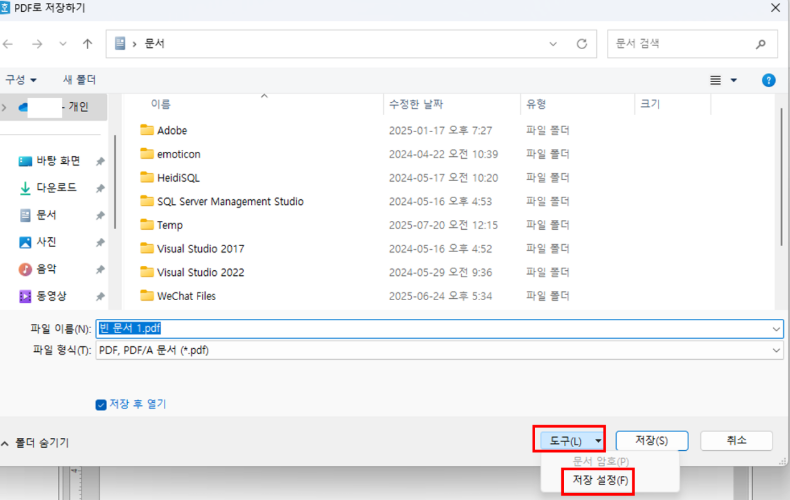
Task: Open recent locations chevron beside nav arrows
Action: coord(63,44)
